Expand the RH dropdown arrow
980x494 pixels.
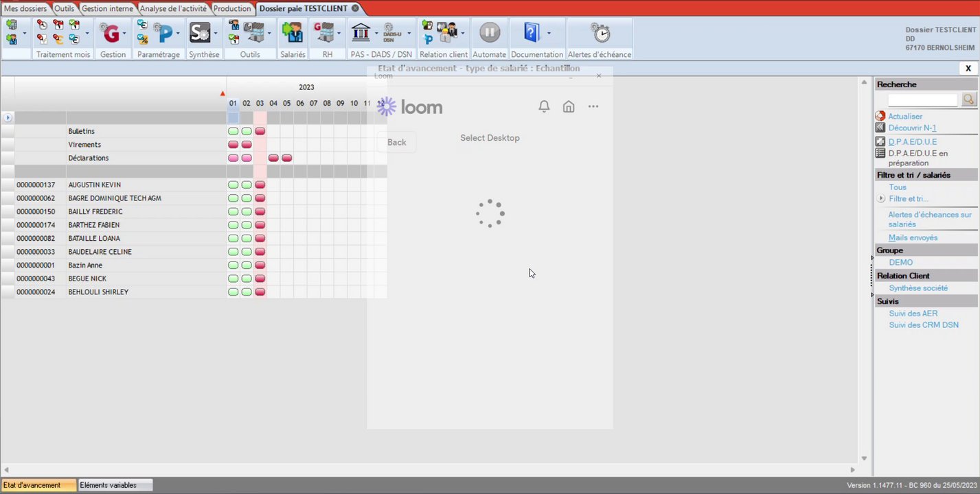338,33
